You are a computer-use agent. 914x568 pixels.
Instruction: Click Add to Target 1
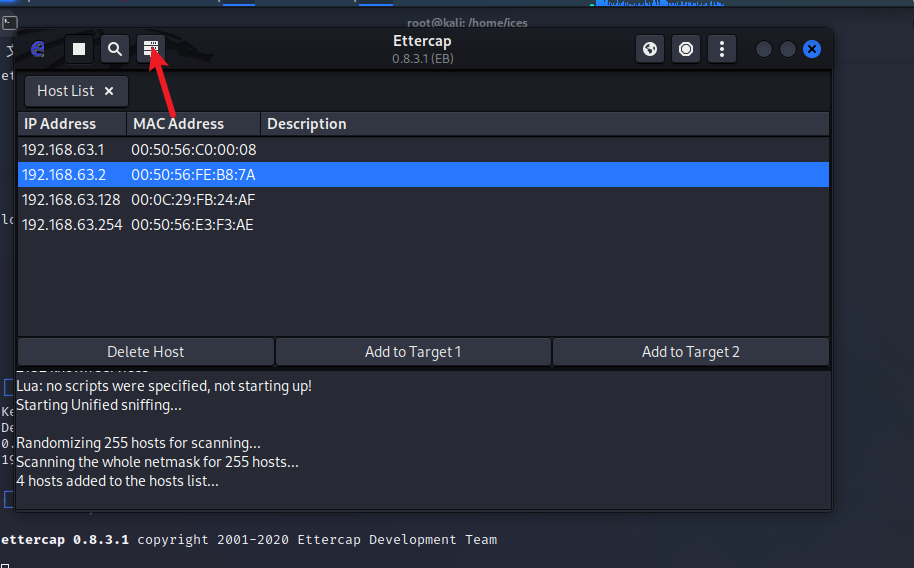coord(413,352)
